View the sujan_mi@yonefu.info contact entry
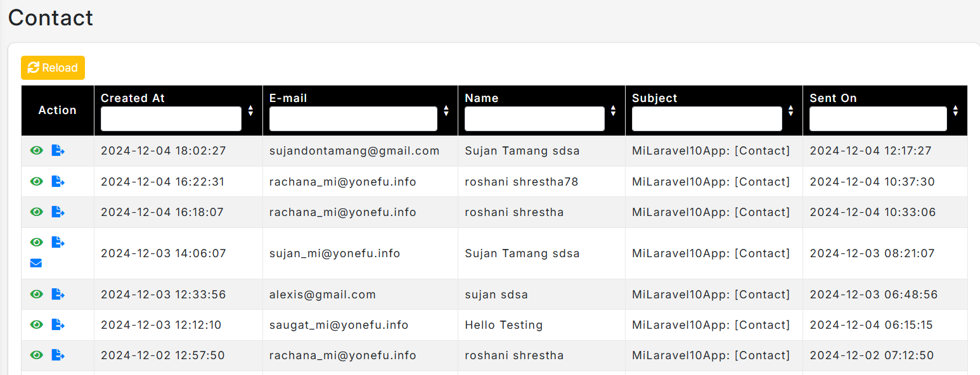The height and width of the screenshot is (375, 980). coord(37,242)
